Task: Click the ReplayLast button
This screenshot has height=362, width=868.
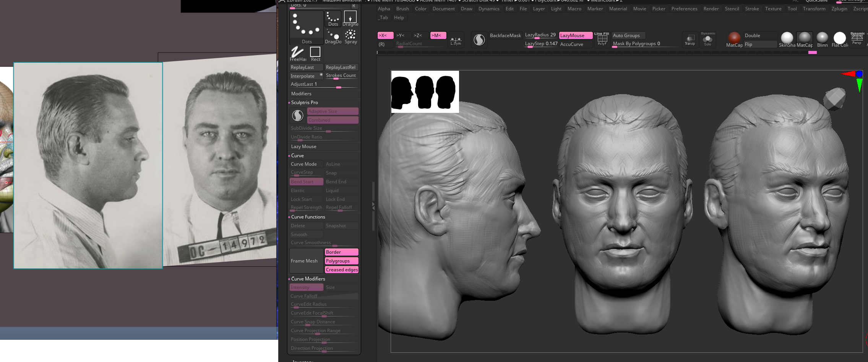Action: click(x=306, y=67)
